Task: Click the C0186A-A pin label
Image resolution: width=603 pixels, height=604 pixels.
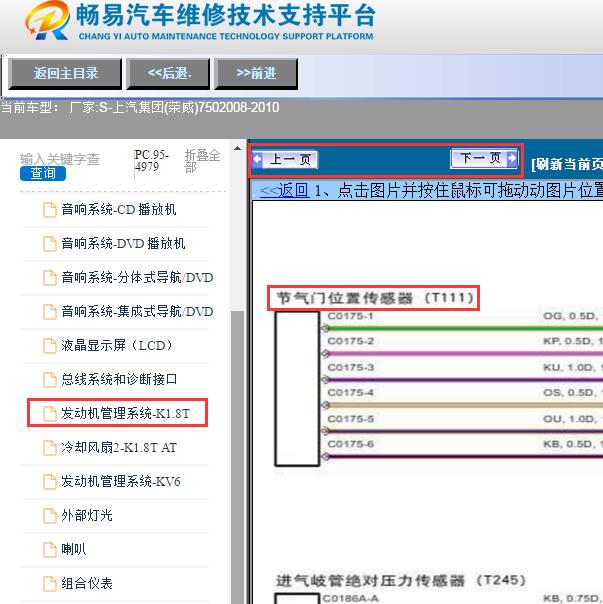Action: pos(350,598)
